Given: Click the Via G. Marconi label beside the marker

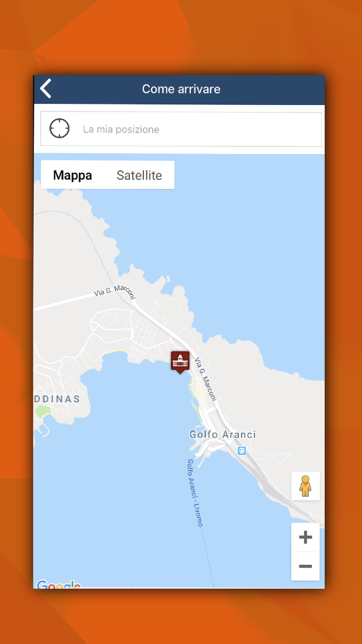Looking at the screenshot, I should point(205,379).
